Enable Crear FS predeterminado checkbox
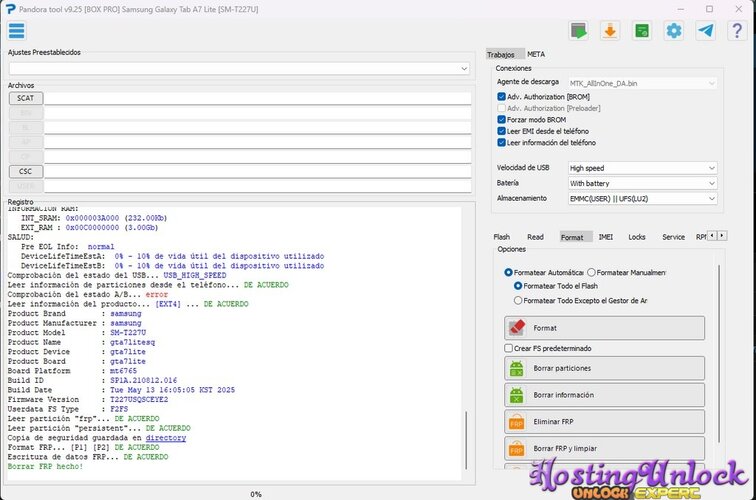Viewport: 756px width, 500px height. coord(508,348)
